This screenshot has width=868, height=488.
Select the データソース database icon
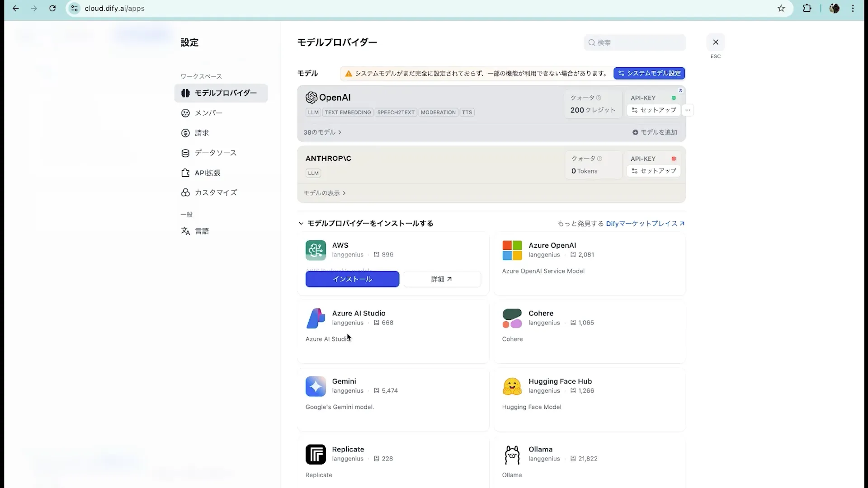(185, 153)
